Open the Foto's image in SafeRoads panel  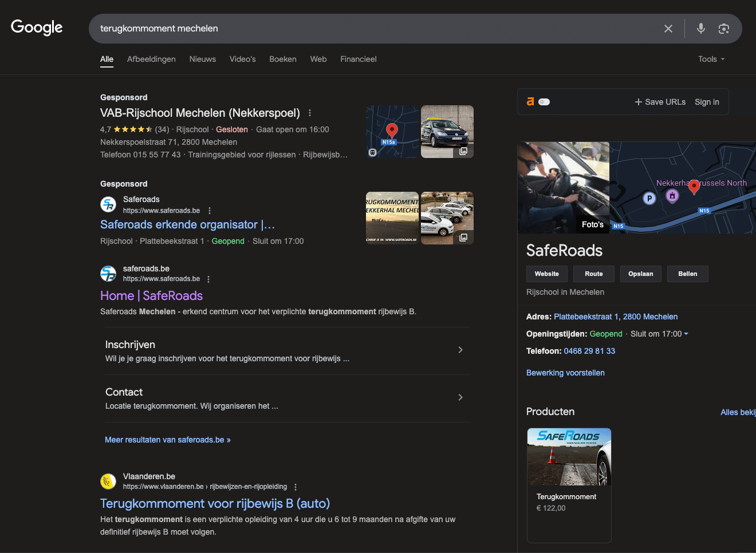pos(564,188)
